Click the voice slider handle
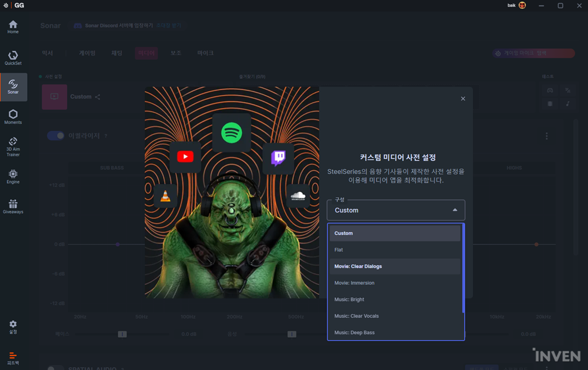This screenshot has width=588, height=370. pos(292,334)
